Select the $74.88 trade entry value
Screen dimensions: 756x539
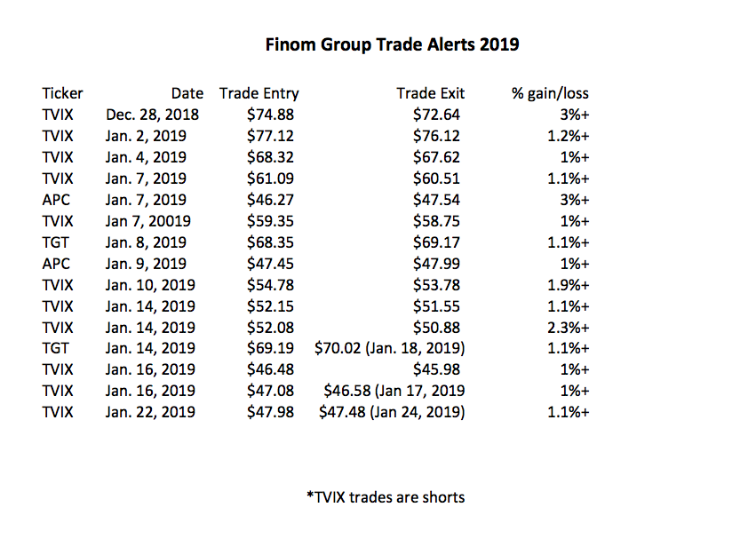tap(270, 115)
